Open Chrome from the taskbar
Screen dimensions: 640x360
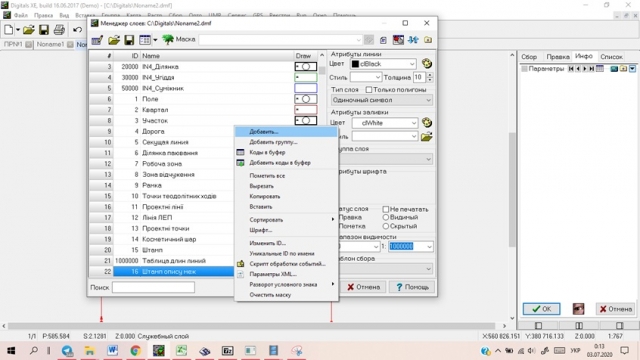136,351
